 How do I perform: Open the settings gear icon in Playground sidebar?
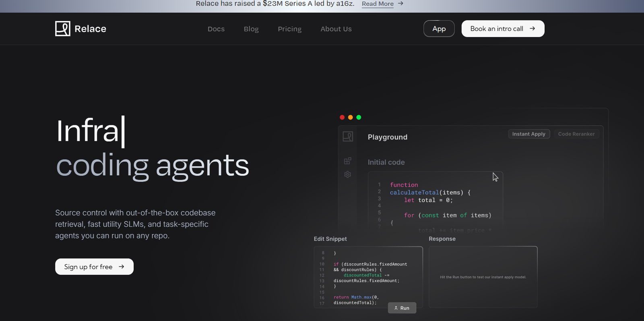pyautogui.click(x=348, y=174)
